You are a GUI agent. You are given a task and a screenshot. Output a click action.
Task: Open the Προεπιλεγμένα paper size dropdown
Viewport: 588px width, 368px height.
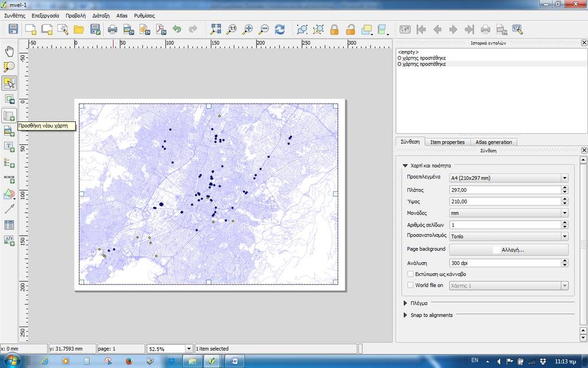click(x=509, y=178)
